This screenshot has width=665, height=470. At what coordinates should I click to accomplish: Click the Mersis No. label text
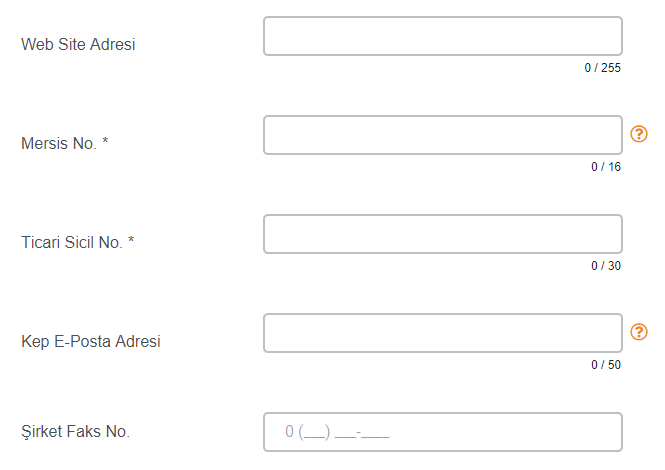point(59,143)
